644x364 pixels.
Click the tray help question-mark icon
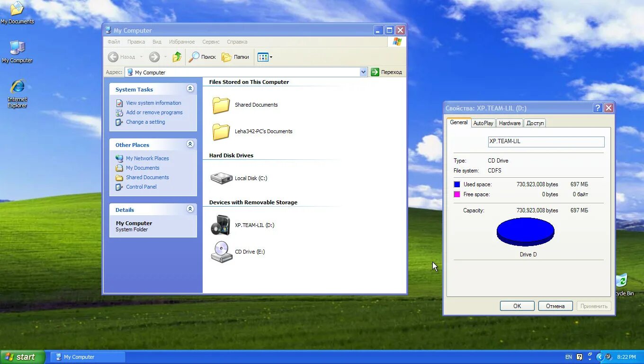579,357
